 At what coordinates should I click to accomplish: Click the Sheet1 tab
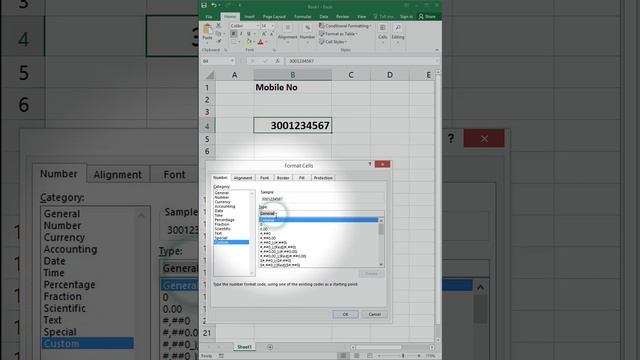tap(244, 347)
